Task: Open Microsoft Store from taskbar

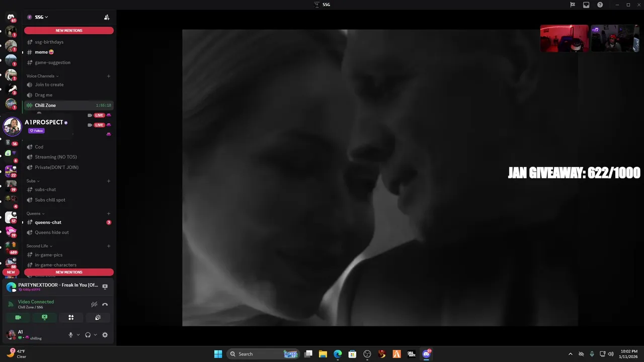Action: pyautogui.click(x=352, y=354)
